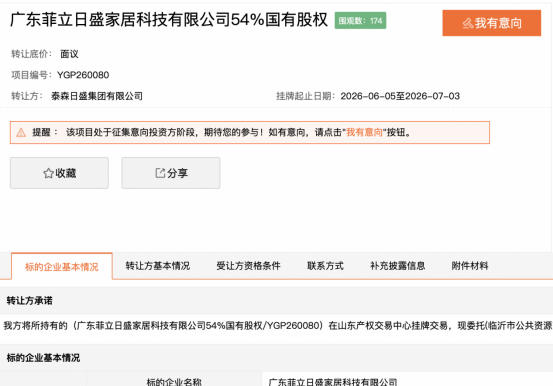Click the project title 广东菲立日盛家居科技有限公司54%国有股权
The width and height of the screenshot is (553, 386).
[x=169, y=19]
